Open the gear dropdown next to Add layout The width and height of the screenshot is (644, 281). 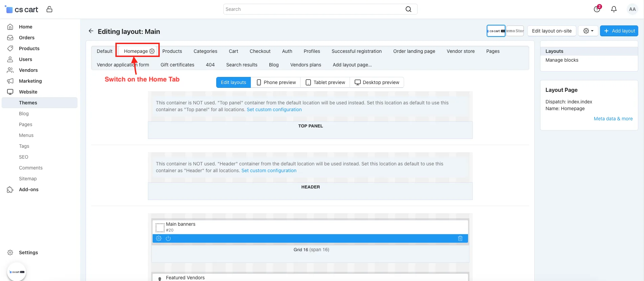click(588, 31)
